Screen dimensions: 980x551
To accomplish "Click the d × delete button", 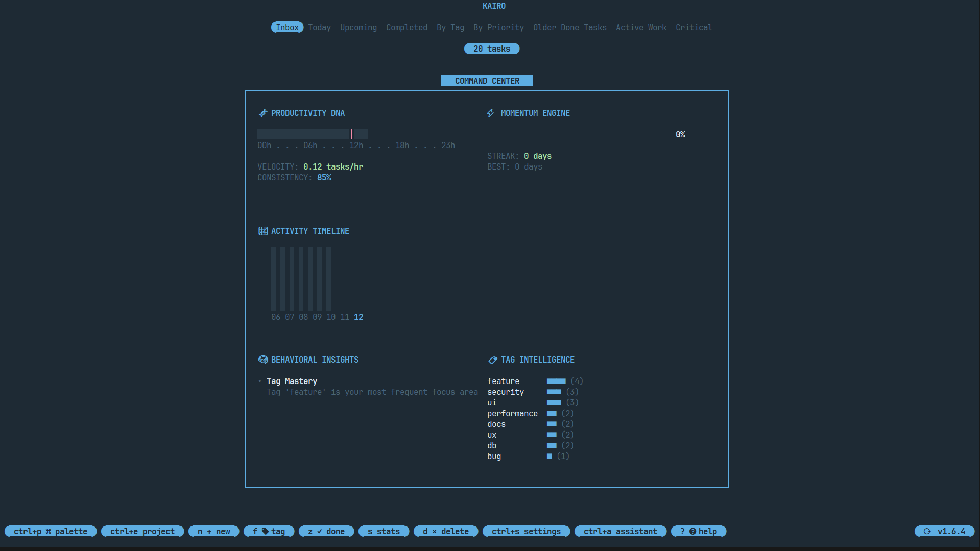I will 446,532.
